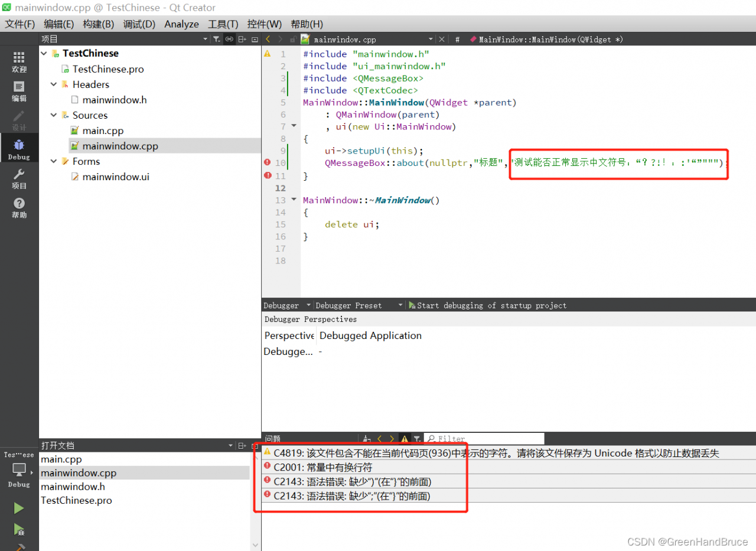Close the 项目 project side panel
756x551 pixels.
pos(255,39)
